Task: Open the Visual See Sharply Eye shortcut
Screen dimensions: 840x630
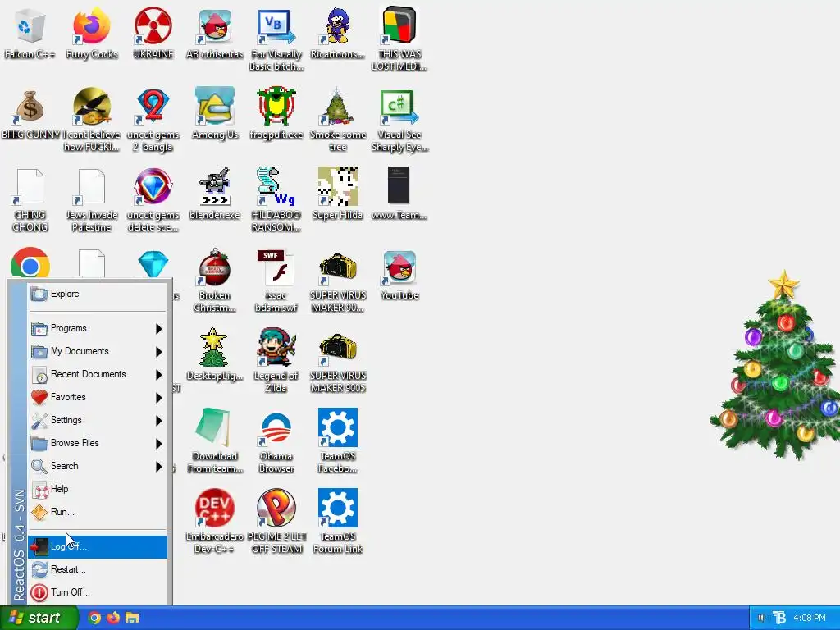Action: coord(399,120)
